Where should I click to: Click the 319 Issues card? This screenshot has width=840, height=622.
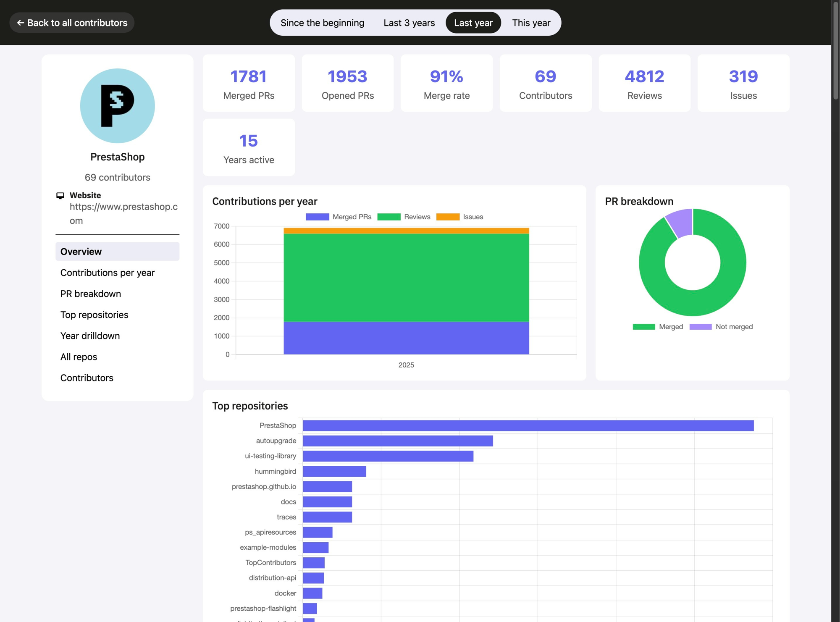743,83
